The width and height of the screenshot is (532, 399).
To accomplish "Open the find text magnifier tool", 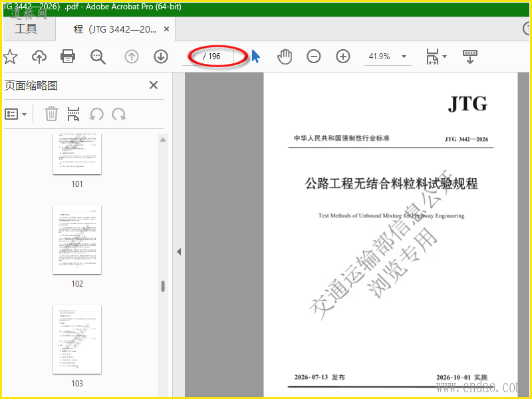I will (98, 57).
